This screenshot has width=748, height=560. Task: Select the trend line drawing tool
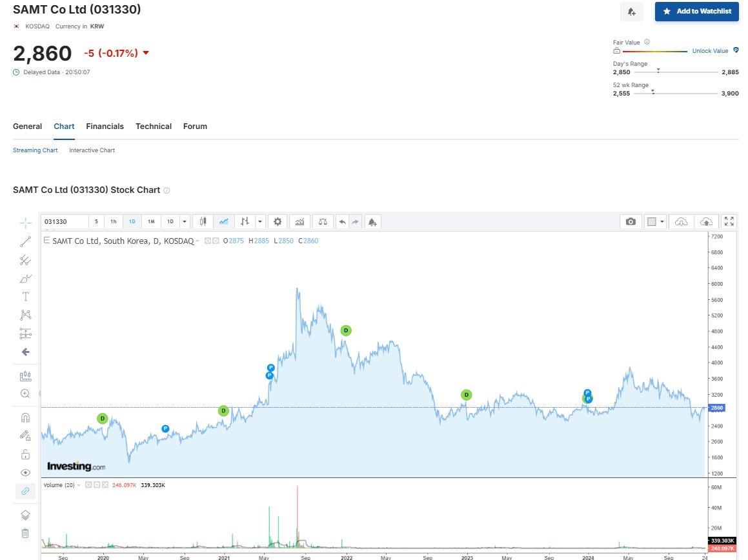[x=25, y=241]
